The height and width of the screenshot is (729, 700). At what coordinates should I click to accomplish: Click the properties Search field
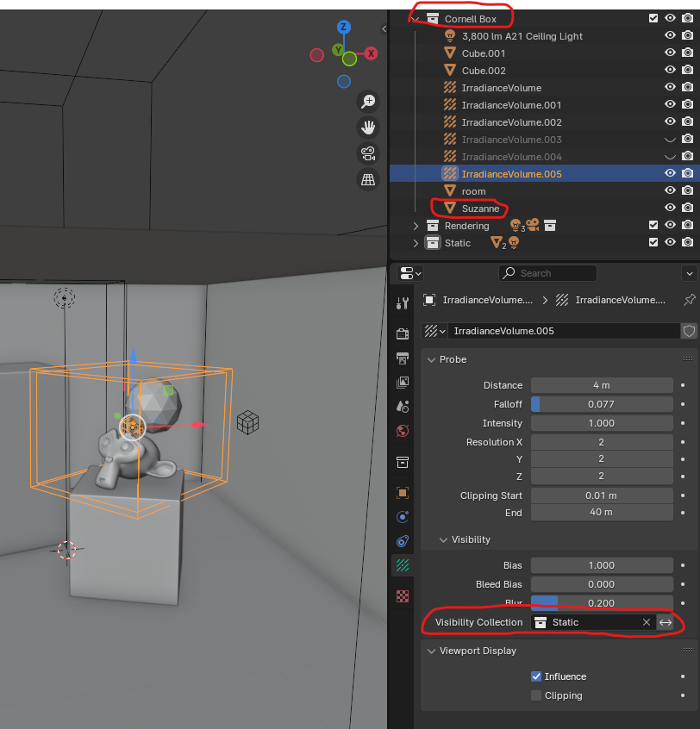548,273
